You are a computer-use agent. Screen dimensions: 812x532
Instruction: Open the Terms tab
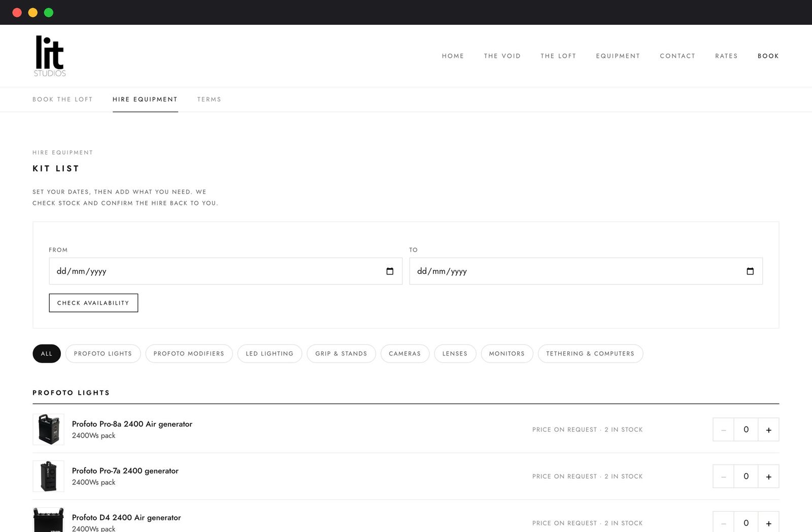[209, 99]
